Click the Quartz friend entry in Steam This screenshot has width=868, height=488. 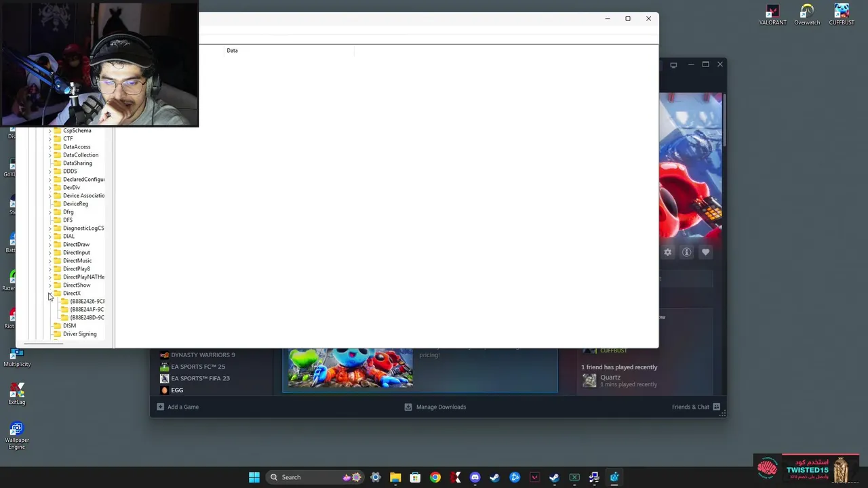tap(619, 380)
